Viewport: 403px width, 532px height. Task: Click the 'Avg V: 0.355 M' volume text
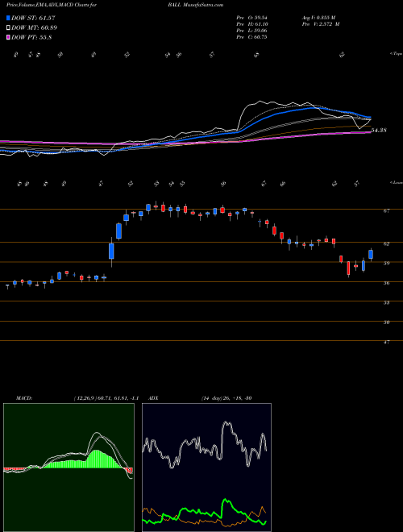[x=318, y=18]
